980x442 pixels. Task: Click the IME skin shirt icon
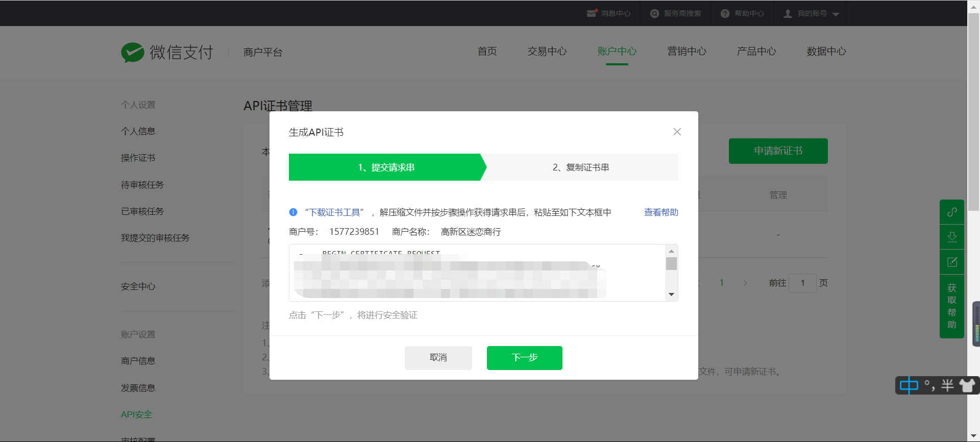[x=967, y=385]
